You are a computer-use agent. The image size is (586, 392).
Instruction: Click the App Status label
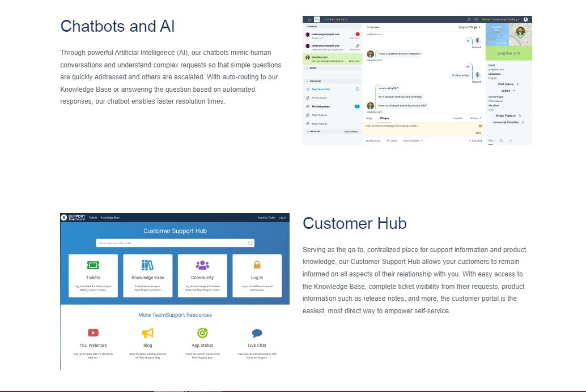pos(202,346)
